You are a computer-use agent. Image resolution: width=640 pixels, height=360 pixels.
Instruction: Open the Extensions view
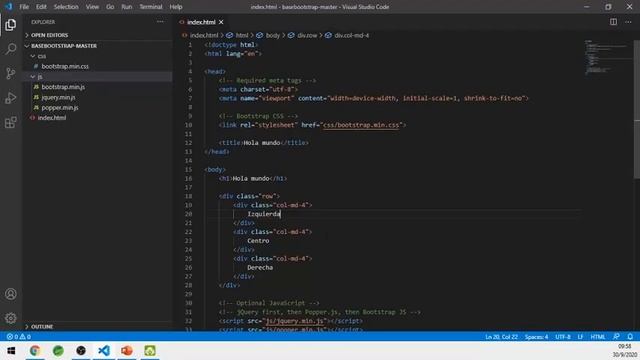11,122
